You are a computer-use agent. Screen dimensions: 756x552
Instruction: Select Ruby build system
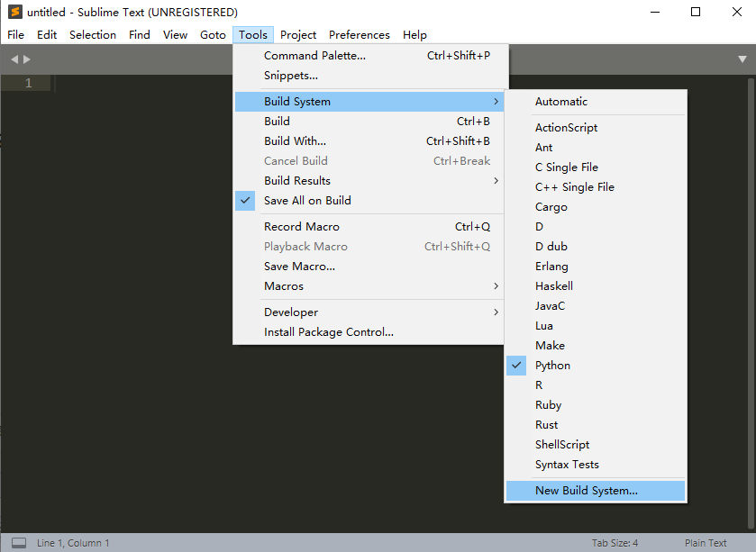pos(596,405)
